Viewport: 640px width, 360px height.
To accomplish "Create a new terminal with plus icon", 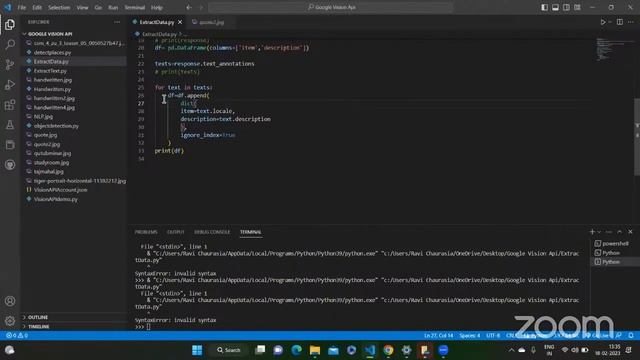I will [x=592, y=232].
